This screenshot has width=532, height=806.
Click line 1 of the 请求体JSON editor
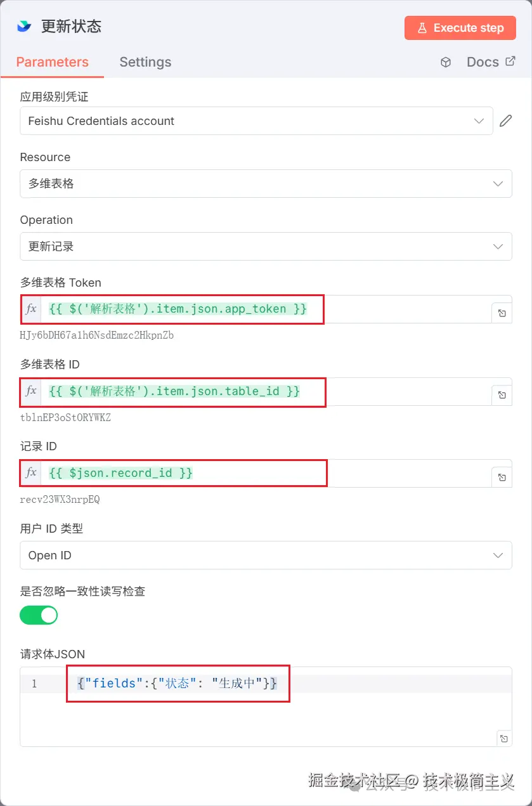pos(178,684)
